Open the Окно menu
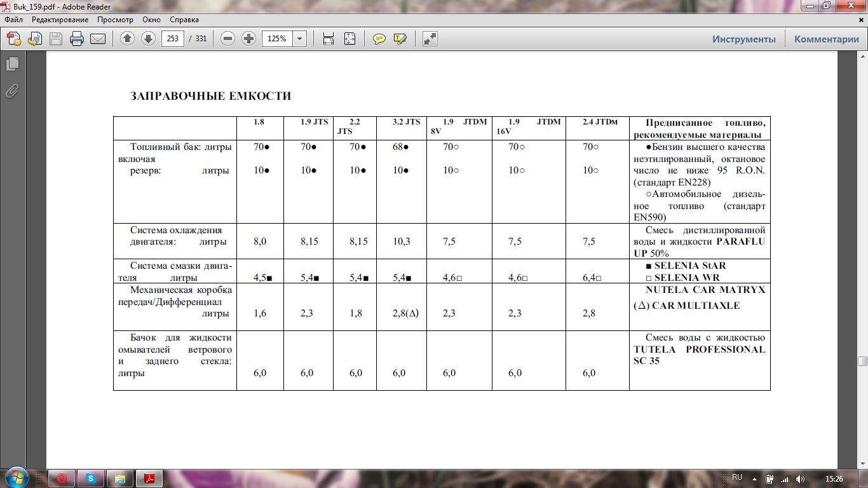Screen dimensions: 868x488 (x=151, y=20)
